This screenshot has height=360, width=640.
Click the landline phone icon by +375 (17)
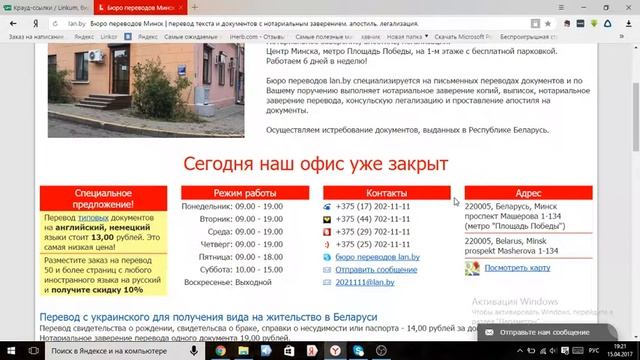[327, 207]
